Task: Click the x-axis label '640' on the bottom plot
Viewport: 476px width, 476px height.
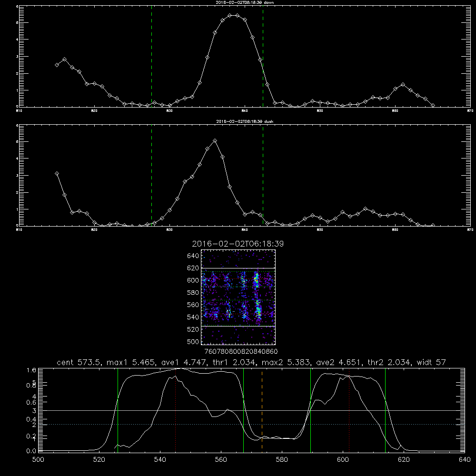Action: point(465,460)
